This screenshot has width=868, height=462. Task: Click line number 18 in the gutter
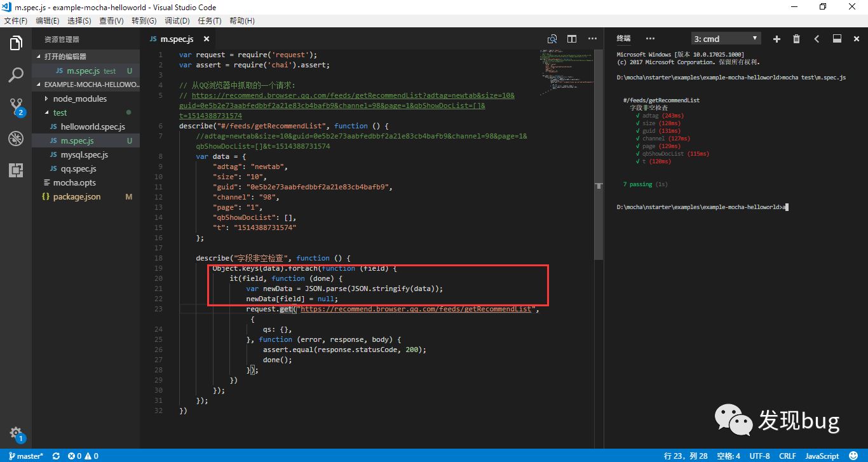point(158,258)
